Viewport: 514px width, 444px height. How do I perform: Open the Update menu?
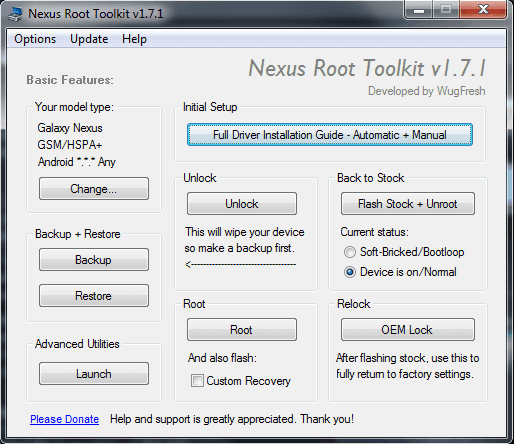click(x=89, y=39)
